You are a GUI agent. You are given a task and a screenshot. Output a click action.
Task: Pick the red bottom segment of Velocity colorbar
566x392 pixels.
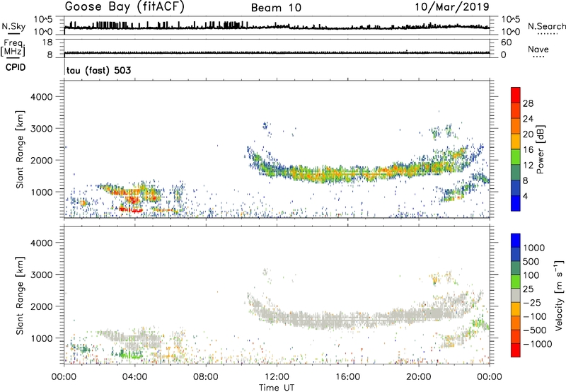tap(516, 350)
